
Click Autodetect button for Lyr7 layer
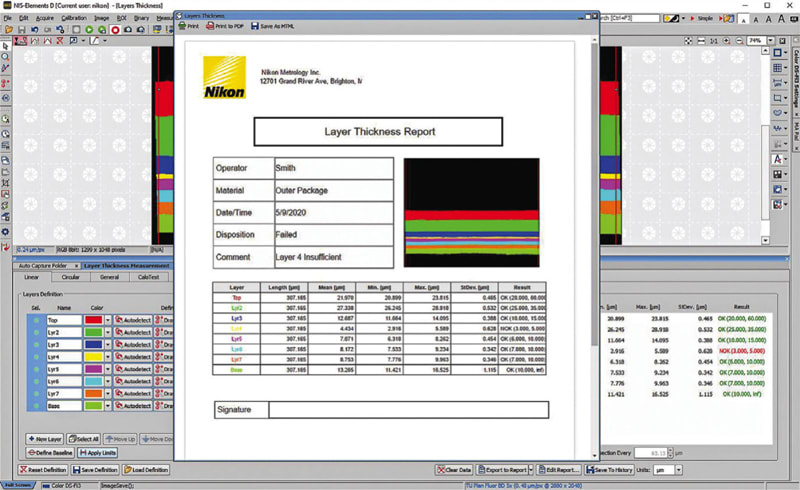[x=133, y=394]
